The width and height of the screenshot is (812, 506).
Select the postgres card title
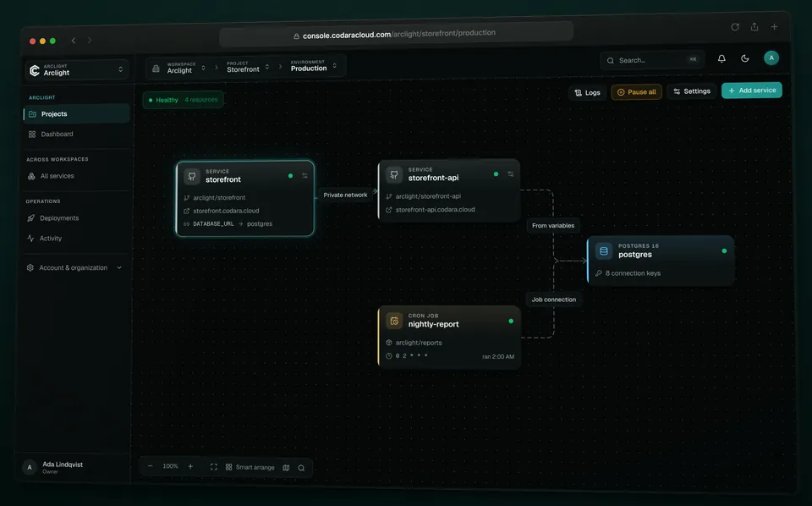point(635,255)
